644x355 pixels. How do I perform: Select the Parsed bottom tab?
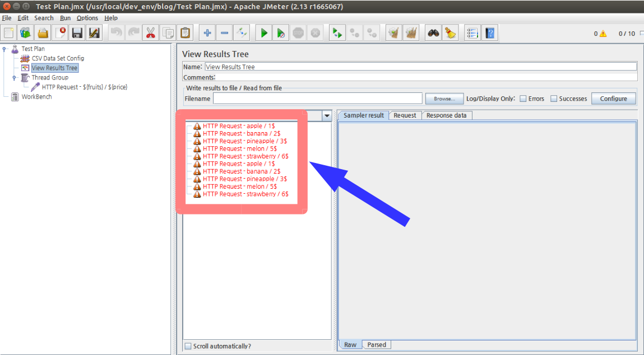377,345
